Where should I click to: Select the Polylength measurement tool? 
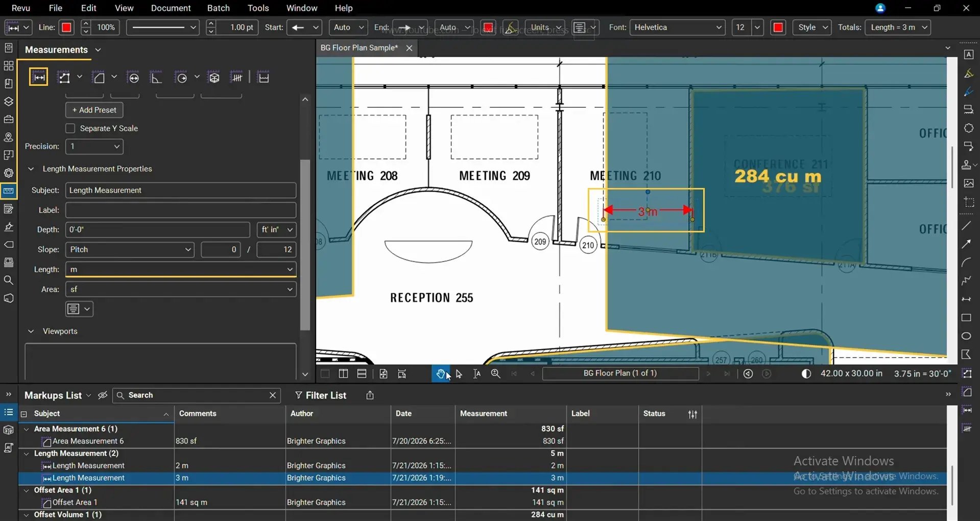(64, 78)
